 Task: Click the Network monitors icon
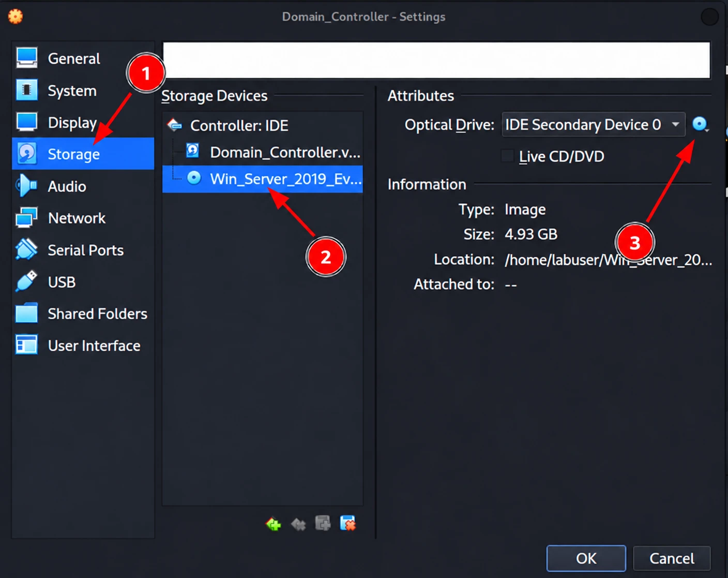pos(26,218)
